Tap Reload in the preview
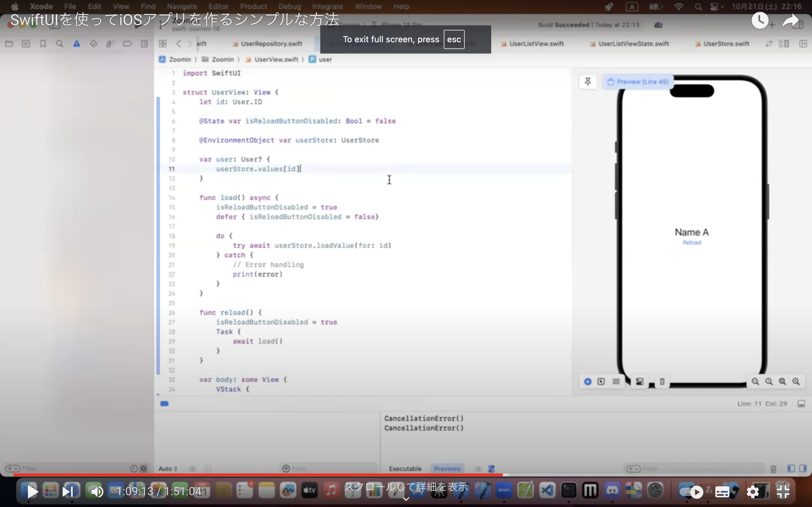 tap(692, 243)
